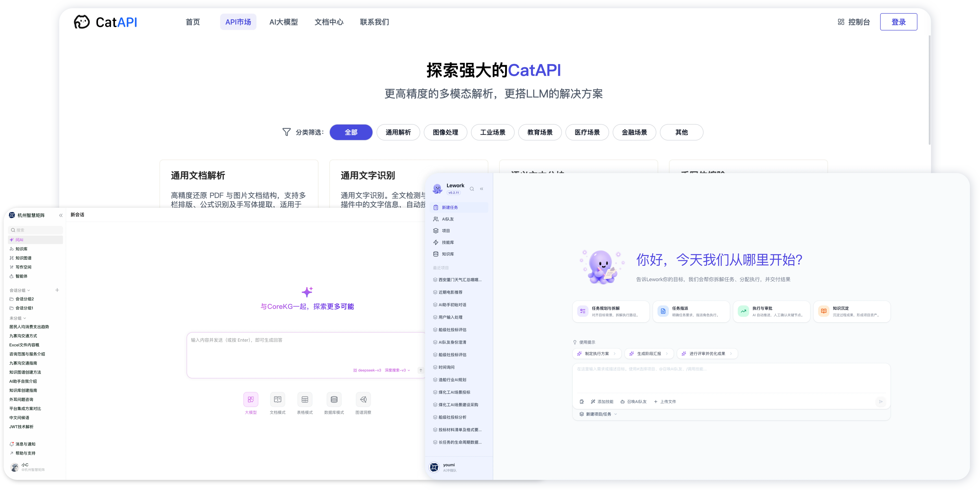Click 上传文件 in Lework input toolbar

point(665,402)
